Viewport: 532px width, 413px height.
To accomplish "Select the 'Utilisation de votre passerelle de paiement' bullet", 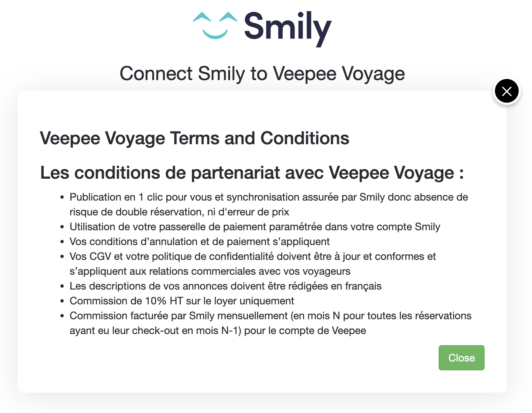I will (255, 227).
